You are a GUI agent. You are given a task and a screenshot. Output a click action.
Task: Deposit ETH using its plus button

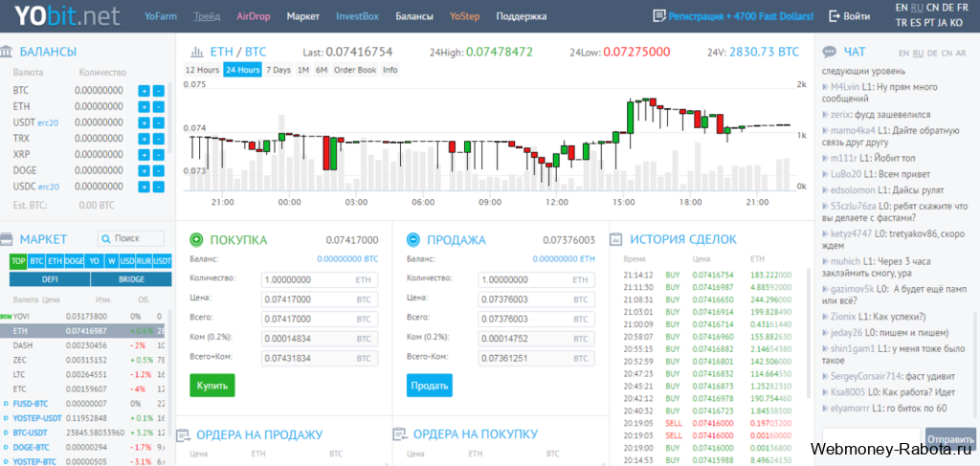[144, 107]
